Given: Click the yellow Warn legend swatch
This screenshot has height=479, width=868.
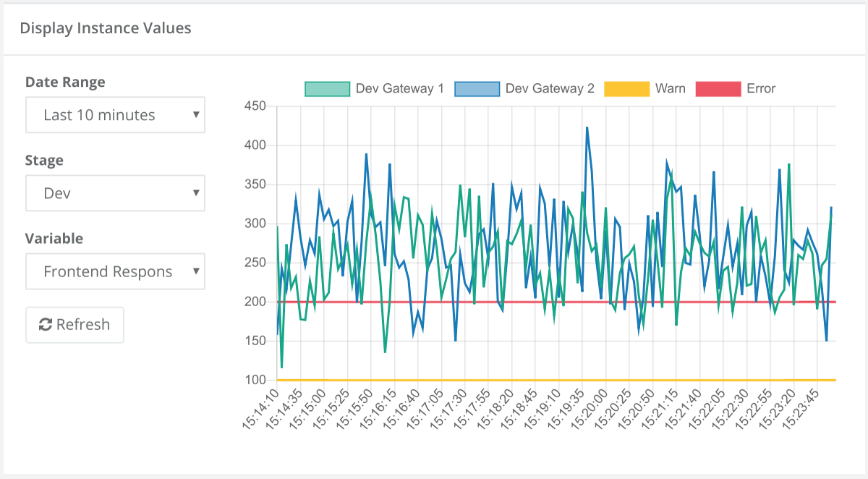Looking at the screenshot, I should (626, 89).
